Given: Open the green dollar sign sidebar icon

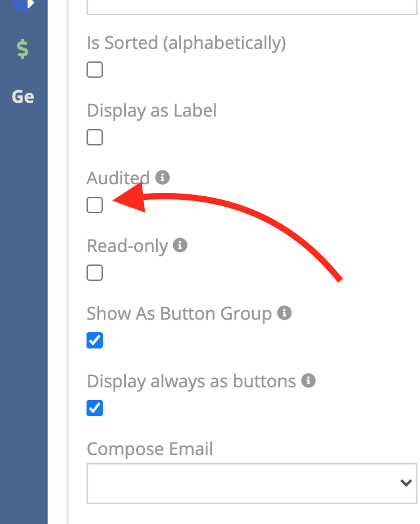Looking at the screenshot, I should (x=23, y=49).
